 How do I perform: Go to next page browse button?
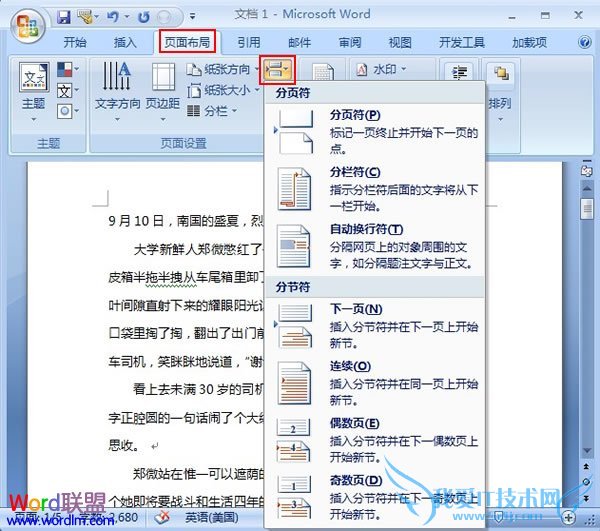coord(586,498)
